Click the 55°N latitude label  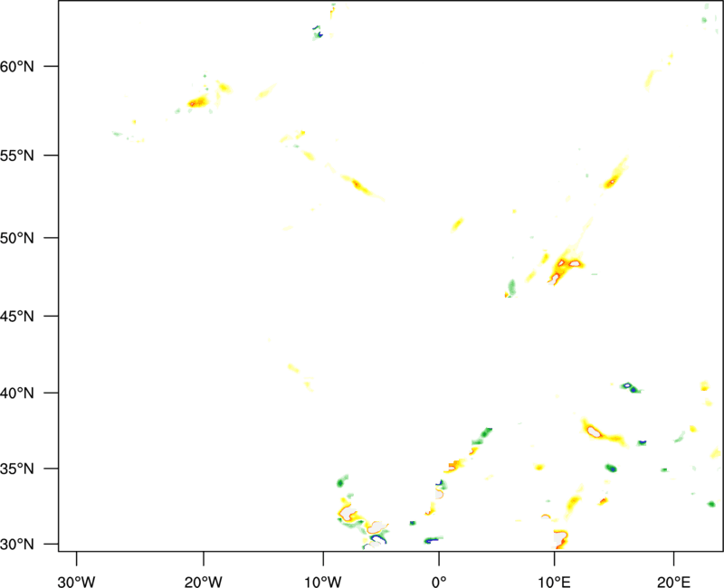click(17, 156)
